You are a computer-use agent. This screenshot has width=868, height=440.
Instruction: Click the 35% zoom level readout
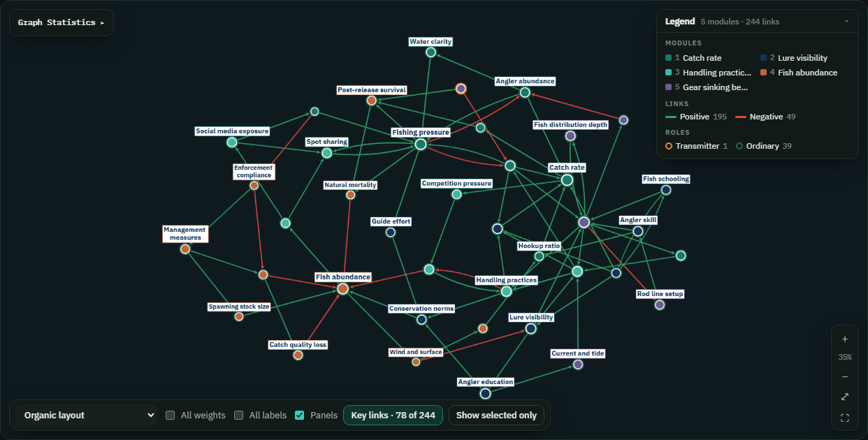coord(845,358)
